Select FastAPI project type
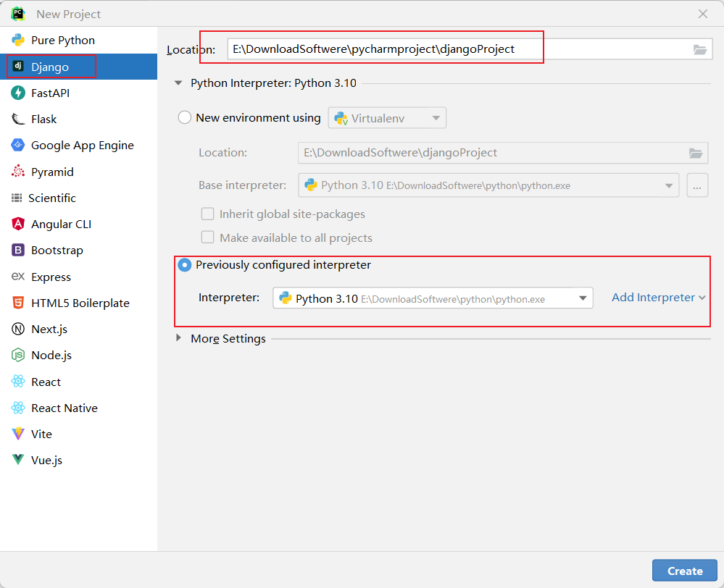The height and width of the screenshot is (588, 724). click(x=78, y=93)
